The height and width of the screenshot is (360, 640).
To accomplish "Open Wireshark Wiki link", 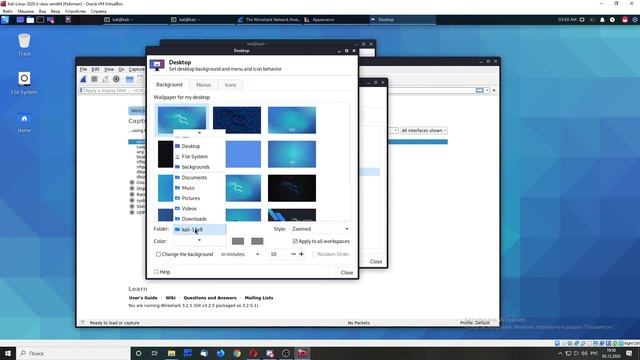I will (x=171, y=298).
